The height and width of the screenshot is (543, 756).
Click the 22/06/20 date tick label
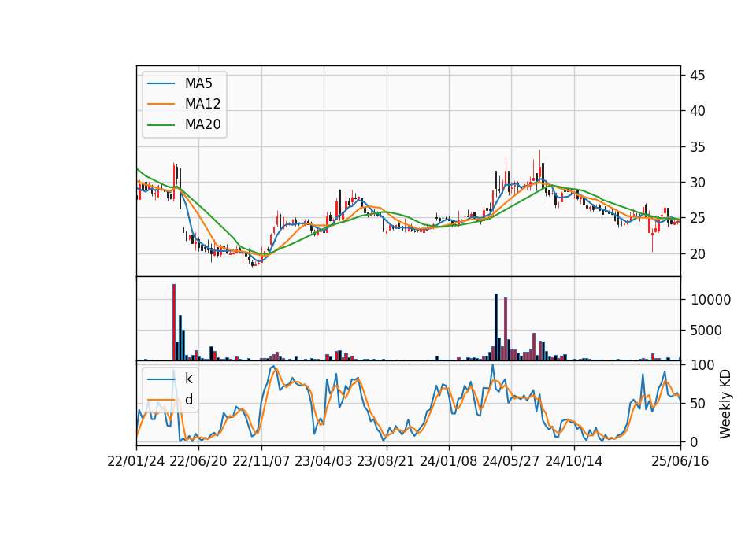pyautogui.click(x=198, y=462)
